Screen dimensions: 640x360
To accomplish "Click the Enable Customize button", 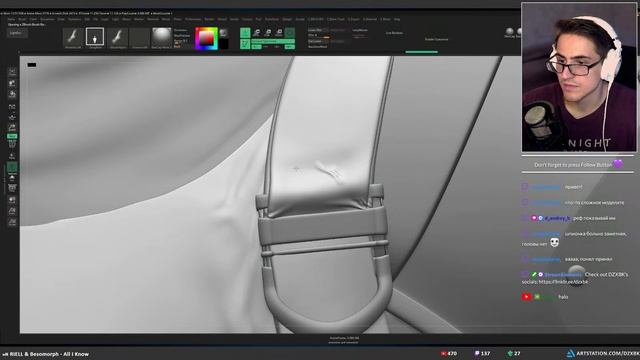I will [x=436, y=40].
